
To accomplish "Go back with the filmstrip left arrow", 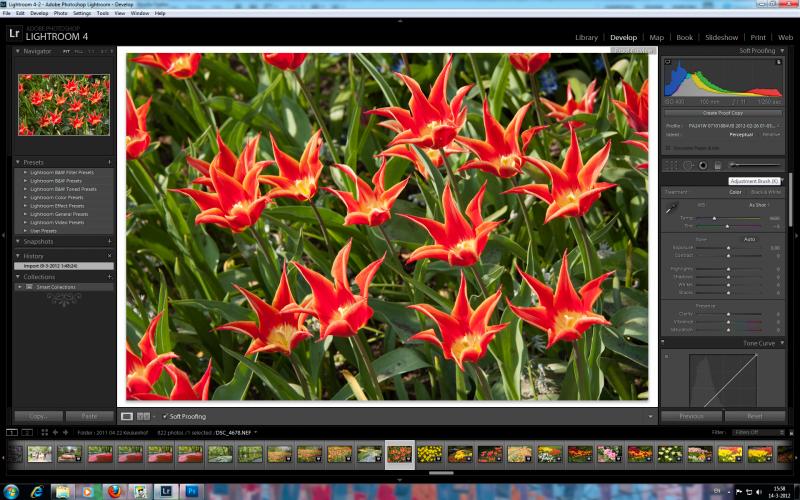I will click(x=55, y=433).
